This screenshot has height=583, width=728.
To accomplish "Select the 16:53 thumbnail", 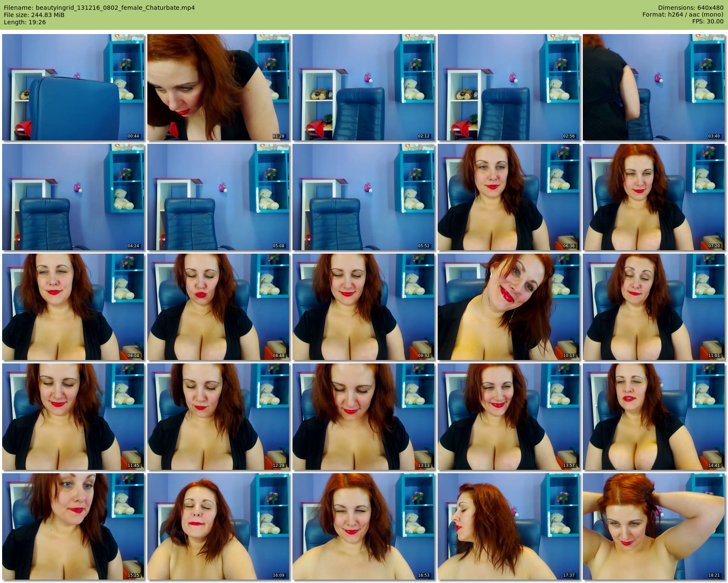I will pos(364,526).
